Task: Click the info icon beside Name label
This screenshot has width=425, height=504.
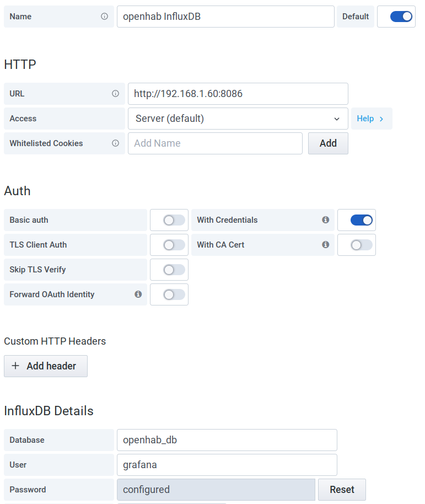Action: pyautogui.click(x=104, y=17)
